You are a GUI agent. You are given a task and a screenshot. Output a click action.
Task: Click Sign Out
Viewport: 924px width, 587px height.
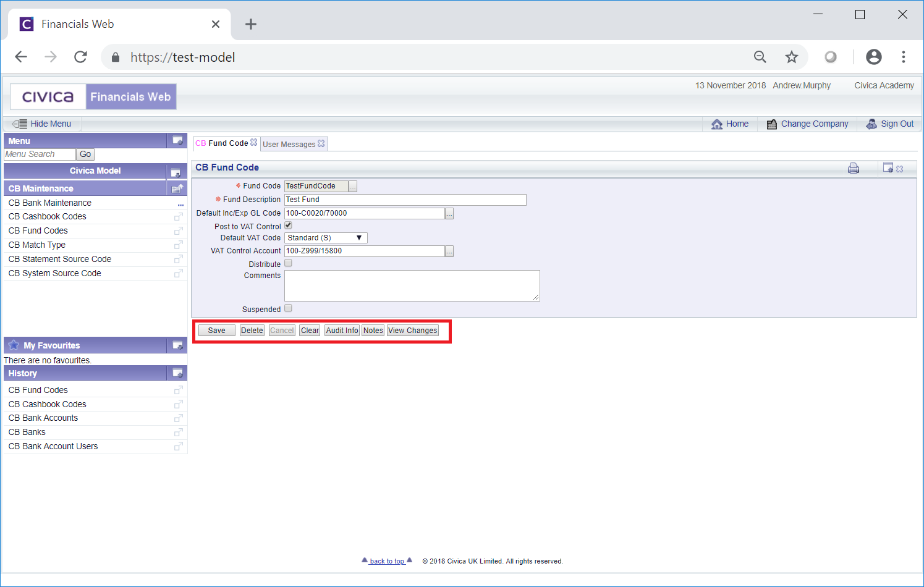tap(890, 124)
